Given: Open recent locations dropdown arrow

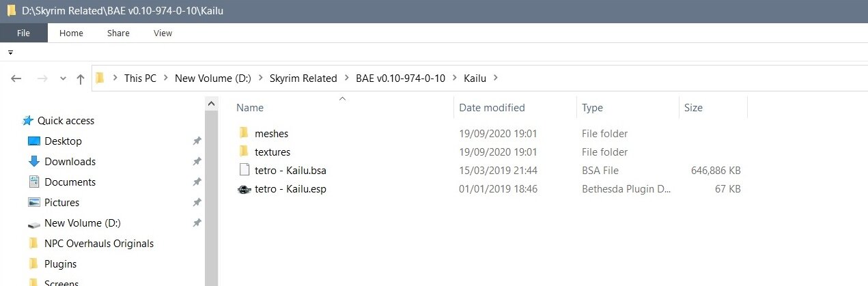Looking at the screenshot, I should [x=63, y=78].
